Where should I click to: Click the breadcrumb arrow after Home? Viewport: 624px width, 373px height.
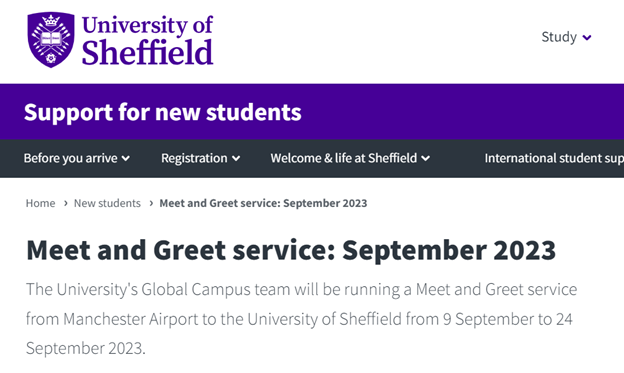point(65,203)
